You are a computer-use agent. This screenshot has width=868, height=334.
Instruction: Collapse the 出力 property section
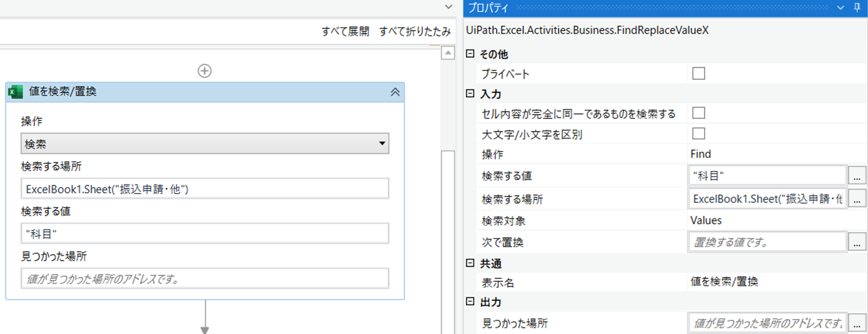[x=470, y=301]
